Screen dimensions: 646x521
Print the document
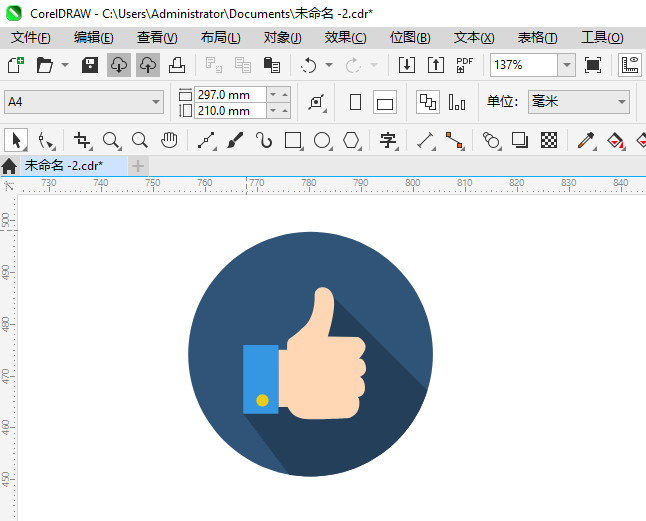click(x=177, y=65)
